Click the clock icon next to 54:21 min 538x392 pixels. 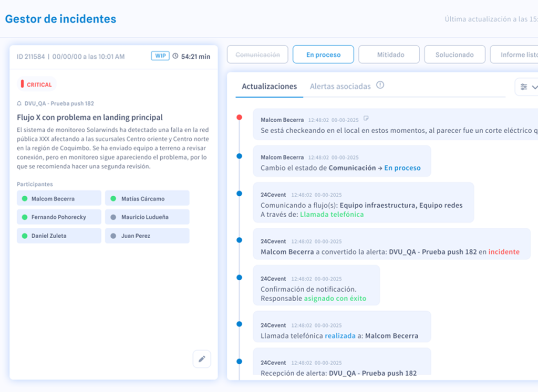(x=175, y=56)
